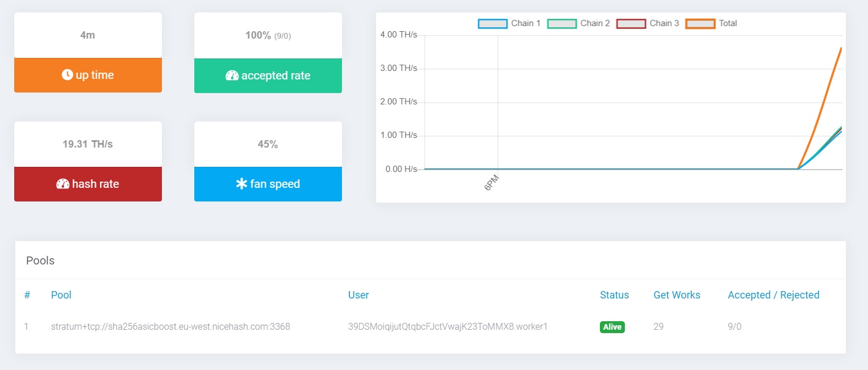
Task: Click the 6PM label on chart axis
Action: pyautogui.click(x=492, y=183)
